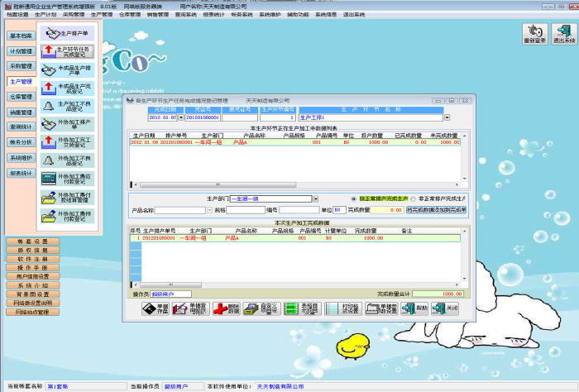Screen dimensions: 579x392
Task: Open 外协加工不良品登记 bell icon
Action: [x=48, y=160]
